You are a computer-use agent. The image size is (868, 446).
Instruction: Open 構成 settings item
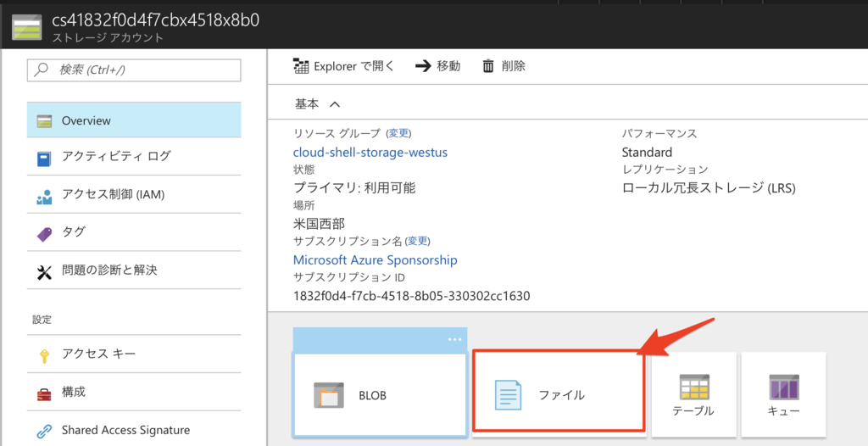(x=134, y=393)
